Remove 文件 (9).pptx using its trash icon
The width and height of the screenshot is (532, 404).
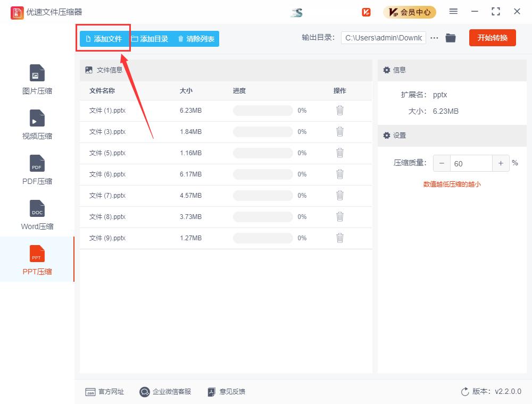pos(340,238)
